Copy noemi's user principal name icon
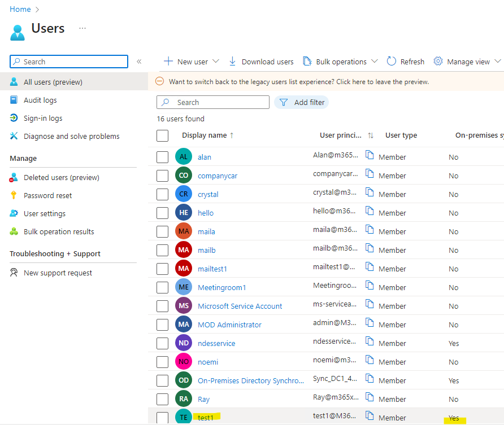 point(370,360)
